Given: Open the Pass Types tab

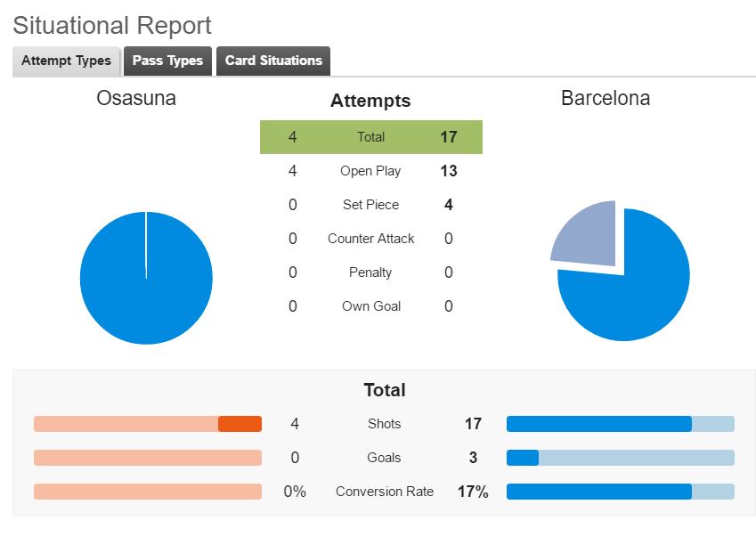Looking at the screenshot, I should [167, 61].
